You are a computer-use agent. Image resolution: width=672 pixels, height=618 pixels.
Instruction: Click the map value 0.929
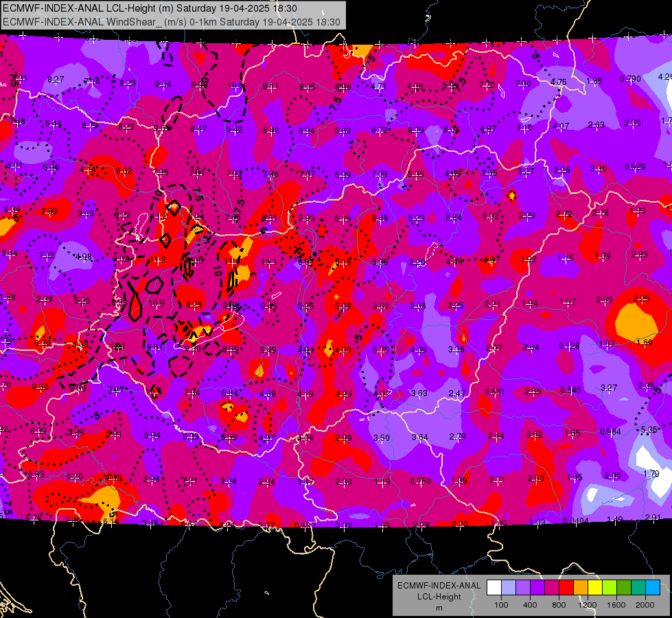click(x=635, y=167)
